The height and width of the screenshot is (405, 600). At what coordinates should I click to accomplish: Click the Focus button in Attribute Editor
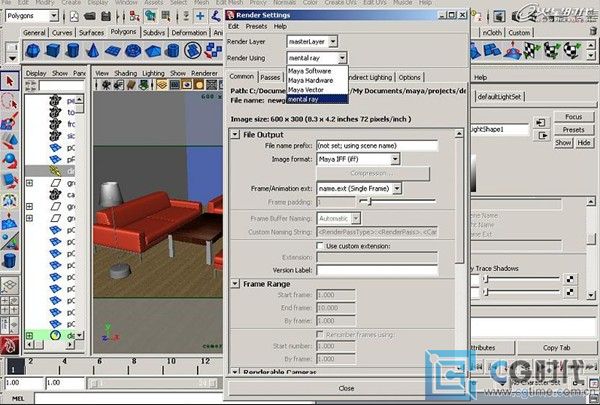[573, 116]
